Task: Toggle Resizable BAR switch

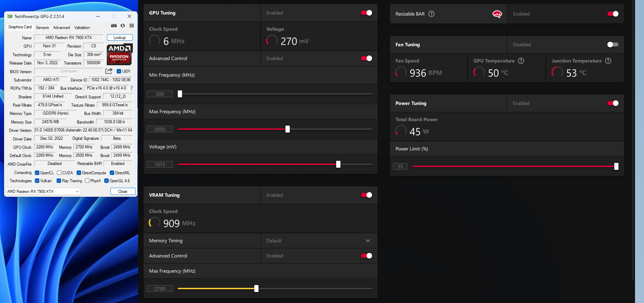Action: [613, 14]
